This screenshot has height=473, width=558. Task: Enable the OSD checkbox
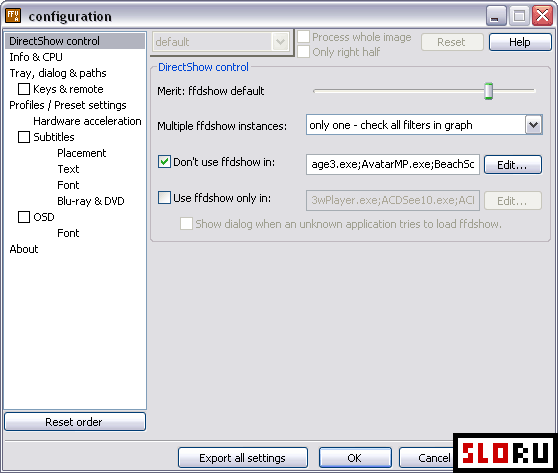click(x=24, y=217)
